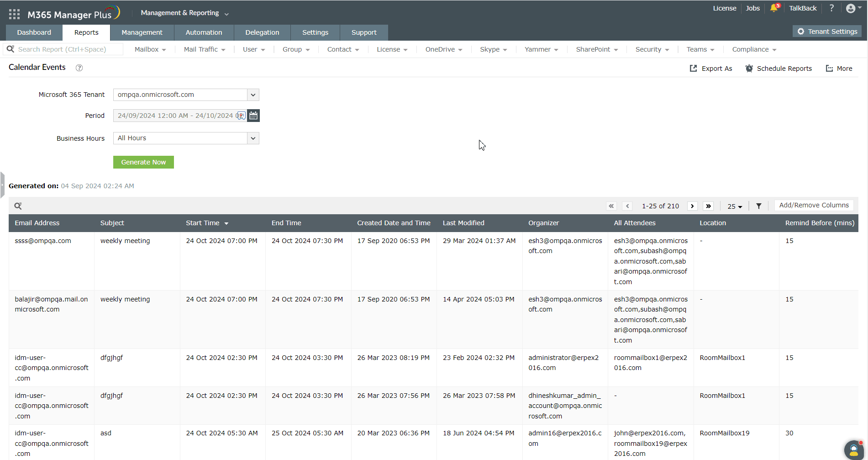
Task: Sort by Last Modified column header
Action: [x=463, y=223]
